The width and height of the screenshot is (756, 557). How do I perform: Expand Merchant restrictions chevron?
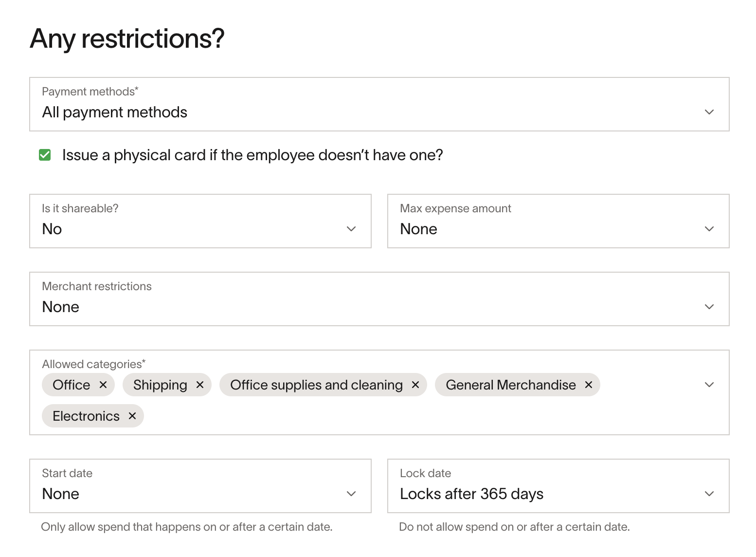pos(709,307)
